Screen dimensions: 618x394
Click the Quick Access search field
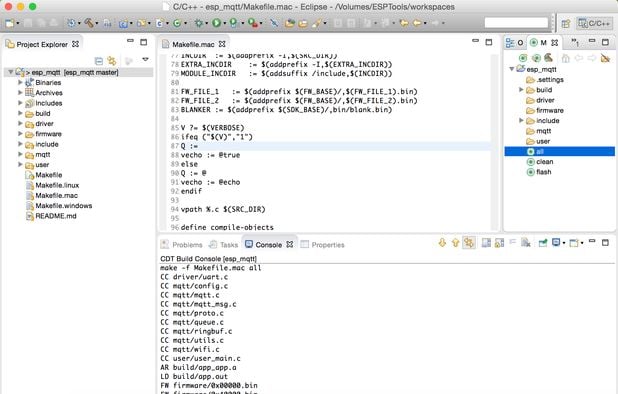point(516,23)
